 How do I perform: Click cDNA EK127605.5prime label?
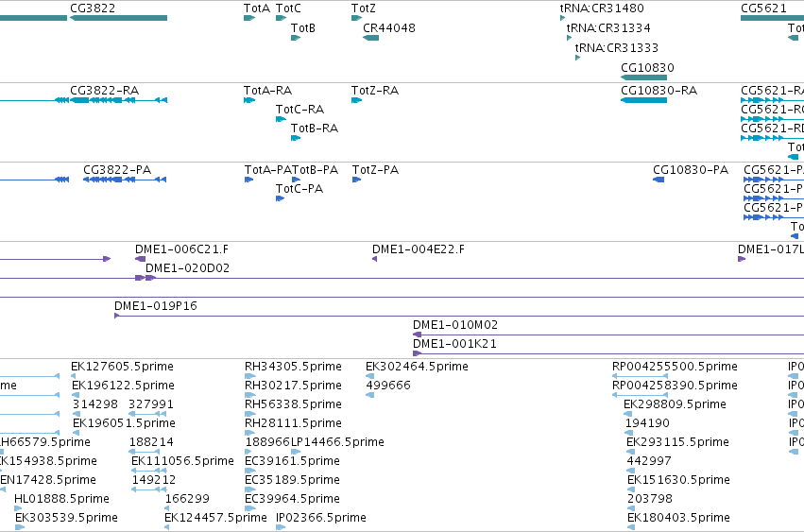123,367
